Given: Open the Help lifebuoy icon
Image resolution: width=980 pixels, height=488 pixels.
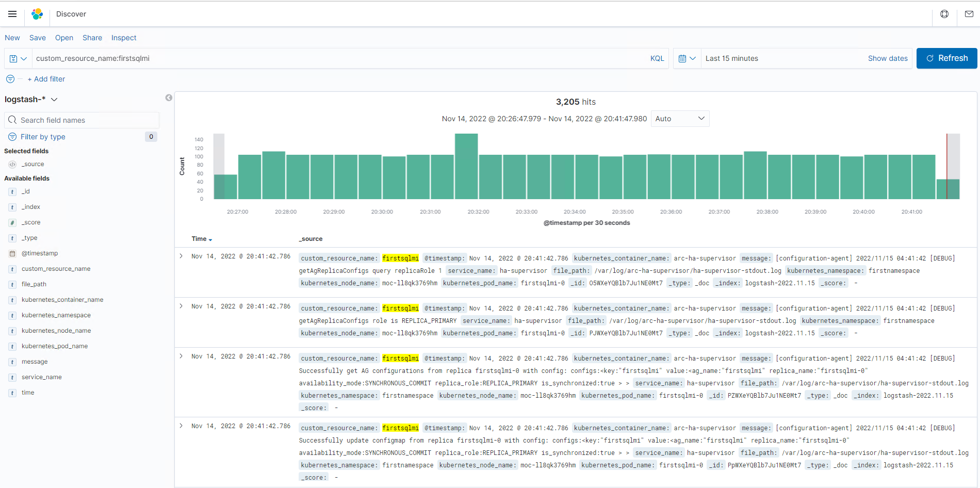Looking at the screenshot, I should pyautogui.click(x=944, y=14).
